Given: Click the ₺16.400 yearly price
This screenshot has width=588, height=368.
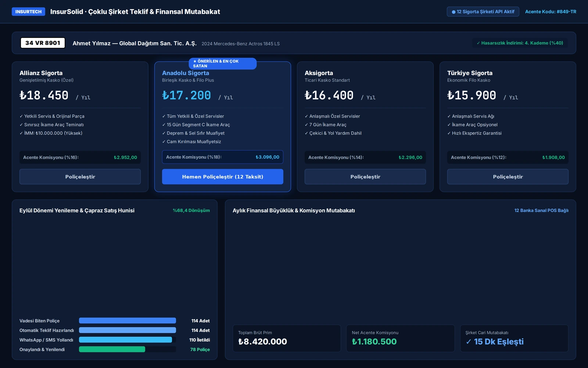Looking at the screenshot, I should tap(329, 95).
